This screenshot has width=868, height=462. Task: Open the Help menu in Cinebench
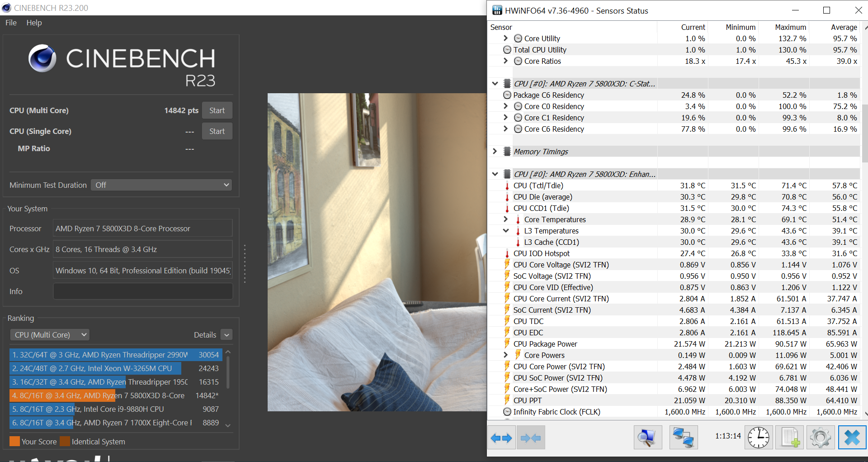(34, 23)
